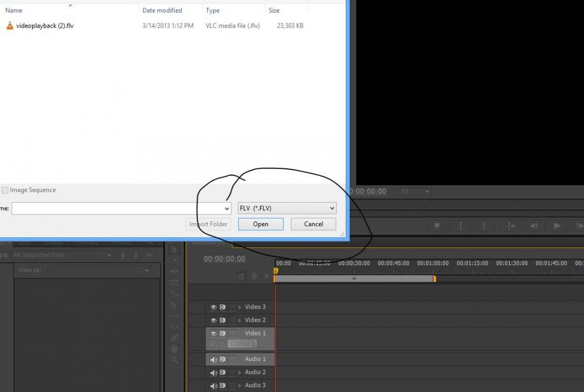Toggle sync lock on Video 2 track

pyautogui.click(x=223, y=320)
